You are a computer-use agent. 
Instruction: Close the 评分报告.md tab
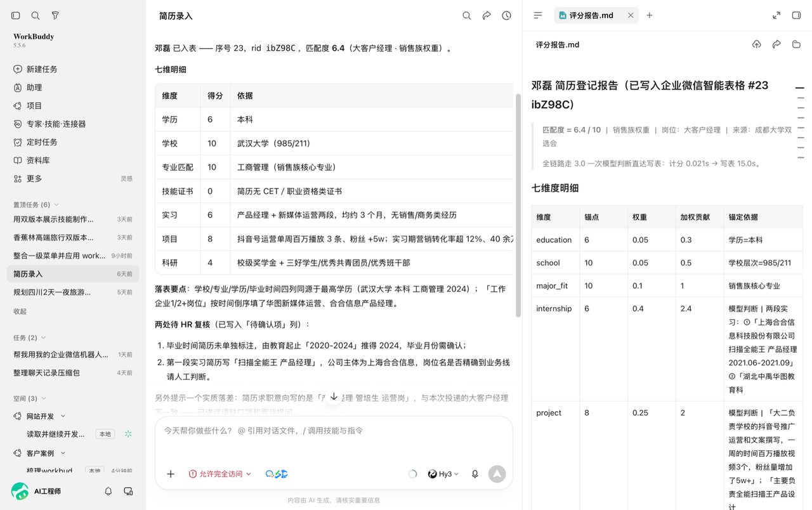[x=631, y=15]
